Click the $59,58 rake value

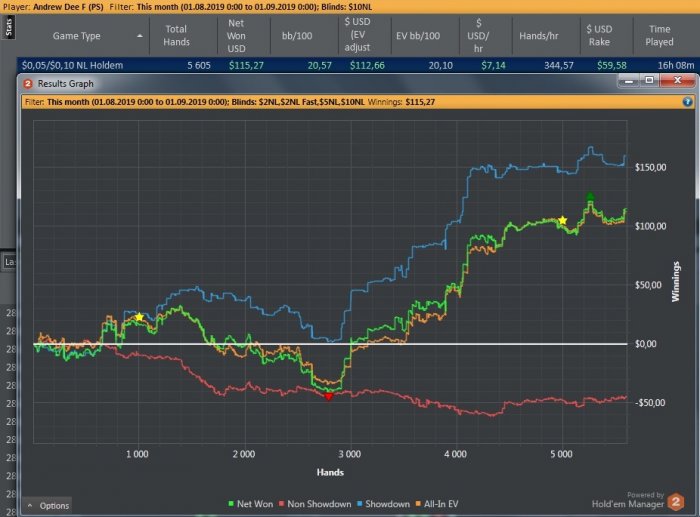[x=612, y=66]
